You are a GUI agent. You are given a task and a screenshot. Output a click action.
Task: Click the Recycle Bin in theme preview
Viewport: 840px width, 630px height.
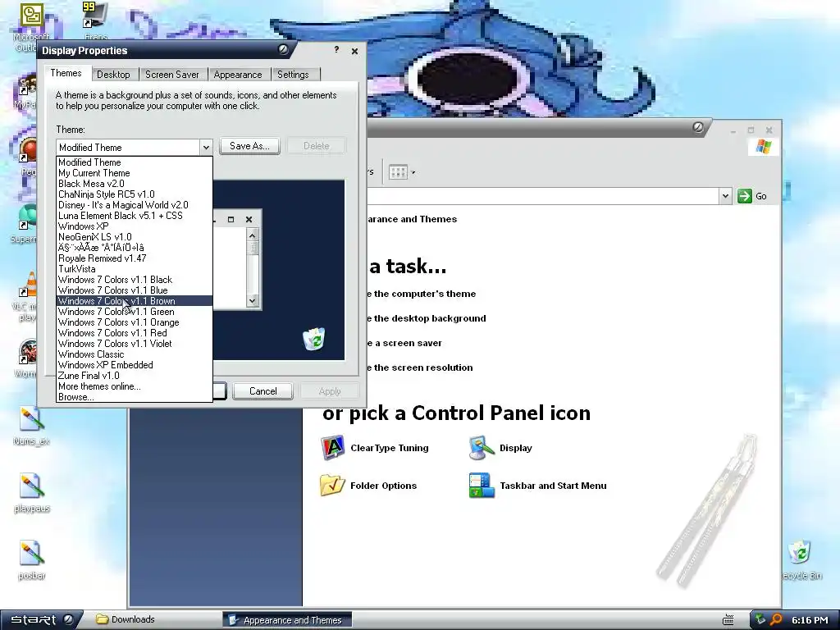click(314, 339)
